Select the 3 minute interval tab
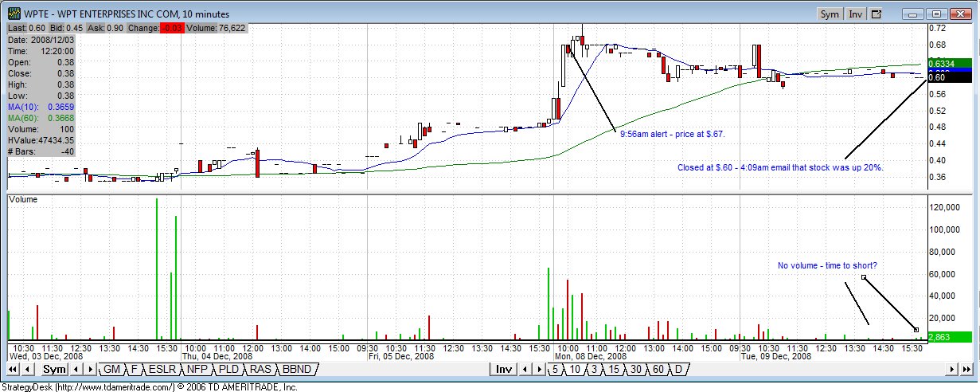980x392 pixels. click(x=595, y=370)
